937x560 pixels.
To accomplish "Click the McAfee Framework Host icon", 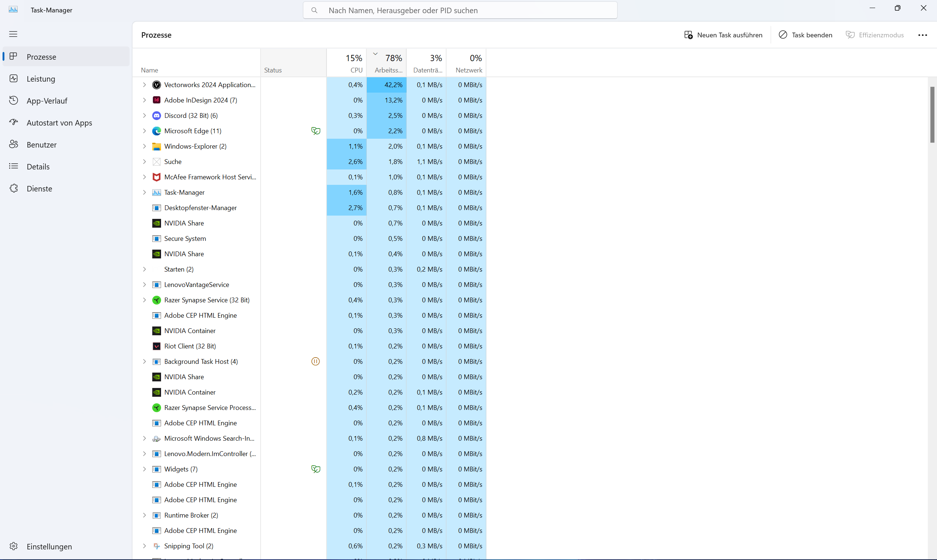I will coord(156,177).
